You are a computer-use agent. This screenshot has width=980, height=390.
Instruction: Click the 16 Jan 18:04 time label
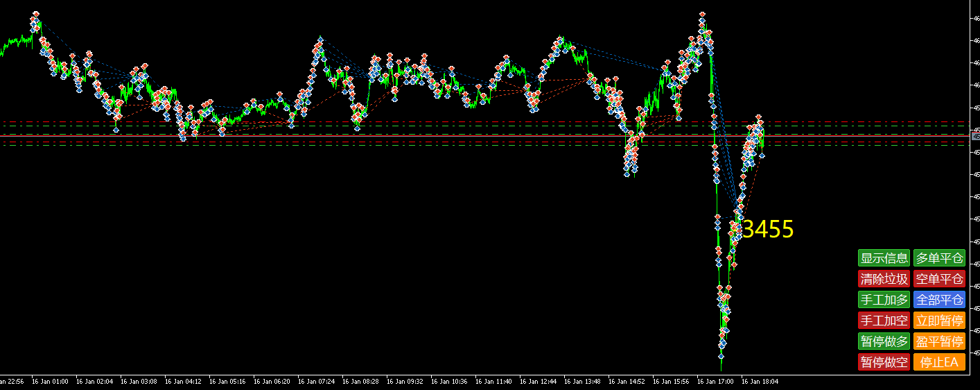coord(760,381)
